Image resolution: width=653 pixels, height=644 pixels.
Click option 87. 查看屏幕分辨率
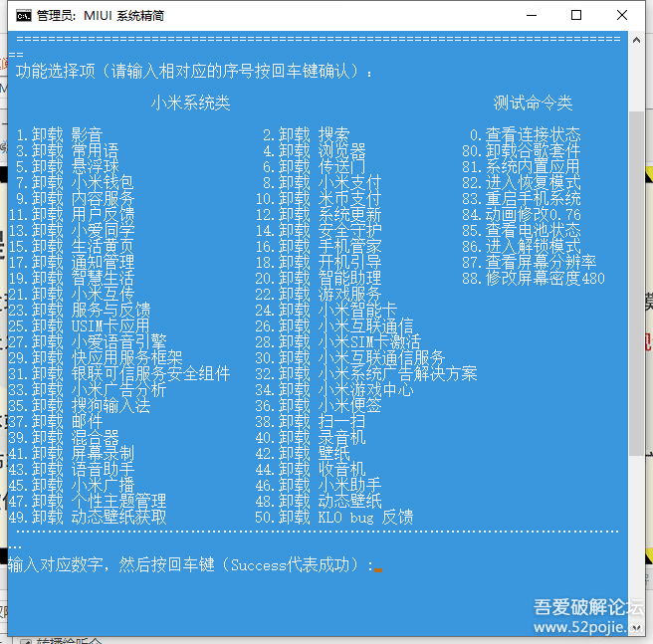tap(529, 262)
